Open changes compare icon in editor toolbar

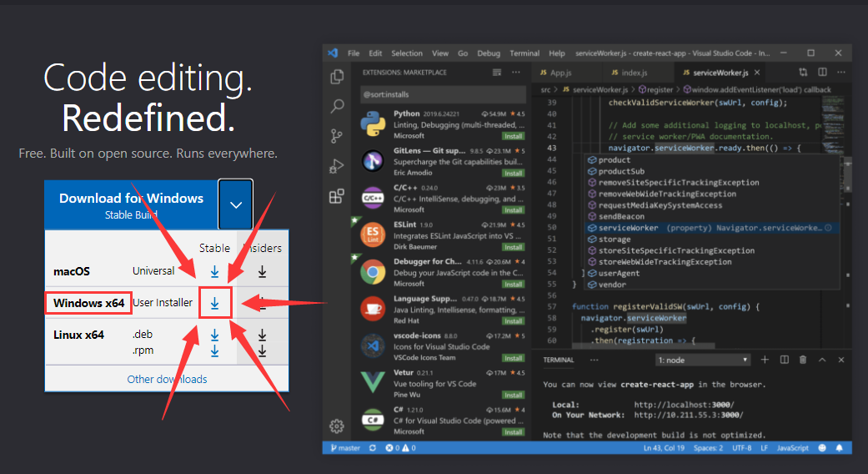[x=803, y=73]
